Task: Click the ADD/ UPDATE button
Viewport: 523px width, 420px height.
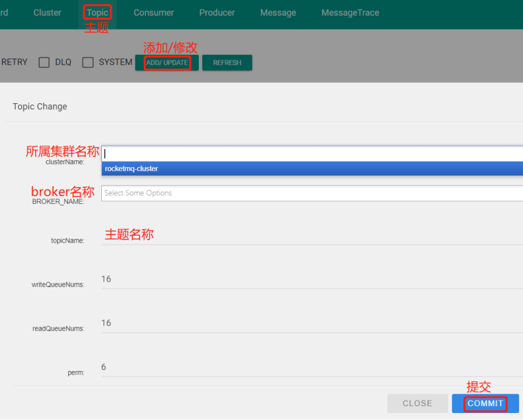Action: [167, 63]
